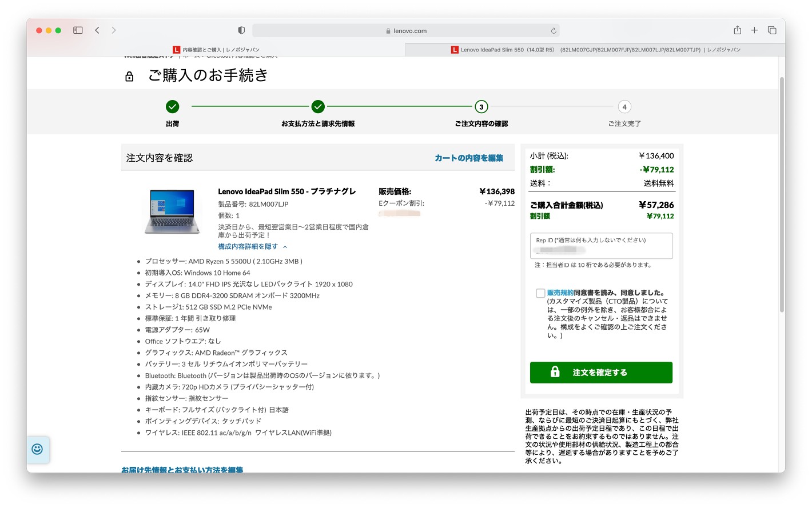This screenshot has width=812, height=508.
Task: Collapse 構成内容詳細を隠す configuration details
Action: click(252, 247)
